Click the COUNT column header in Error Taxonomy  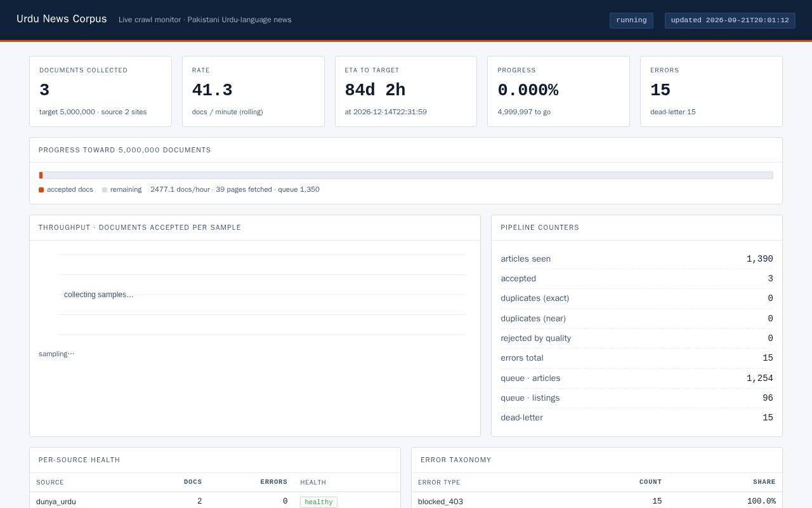(x=650, y=482)
